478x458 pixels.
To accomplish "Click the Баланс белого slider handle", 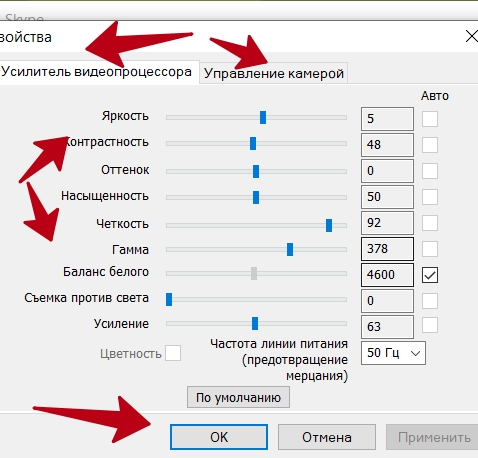I will (x=254, y=273).
